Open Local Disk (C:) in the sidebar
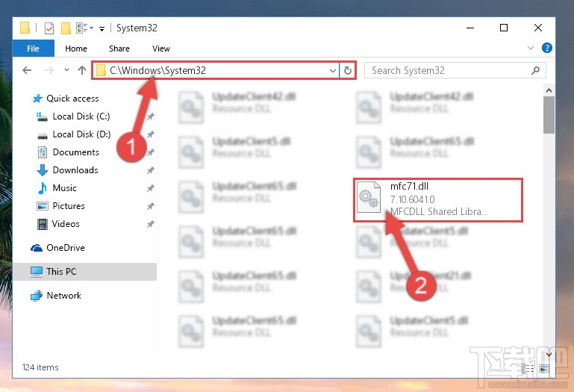The height and width of the screenshot is (392, 574). 81,116
